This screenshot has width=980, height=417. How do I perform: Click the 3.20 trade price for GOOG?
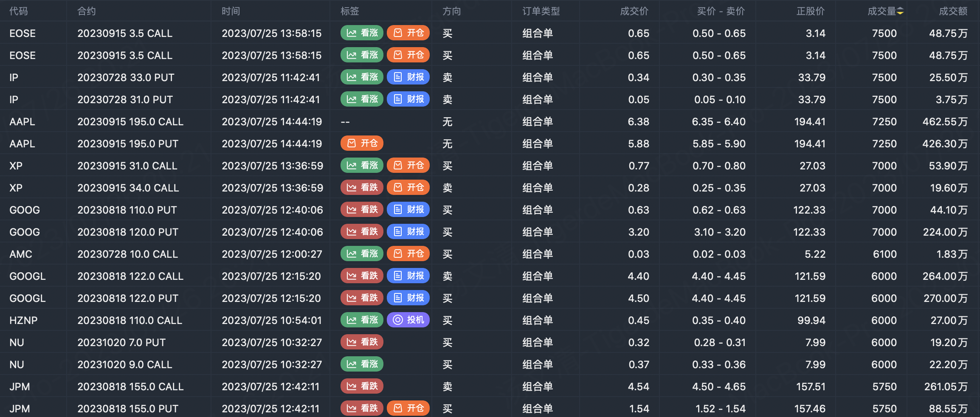pyautogui.click(x=639, y=232)
